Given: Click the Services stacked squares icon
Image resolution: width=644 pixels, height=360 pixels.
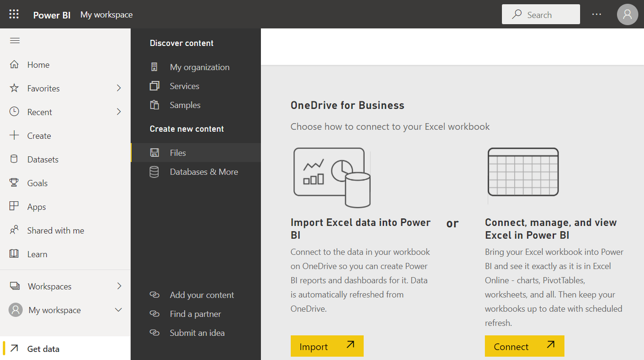Looking at the screenshot, I should pyautogui.click(x=154, y=86).
